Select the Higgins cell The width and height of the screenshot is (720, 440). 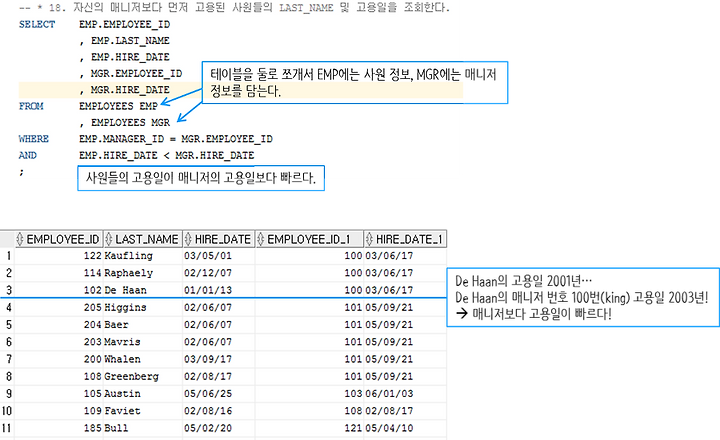click(143, 307)
